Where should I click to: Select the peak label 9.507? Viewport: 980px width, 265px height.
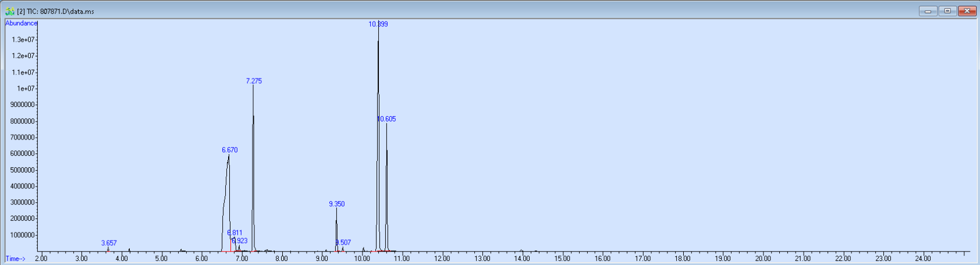pyautogui.click(x=343, y=242)
